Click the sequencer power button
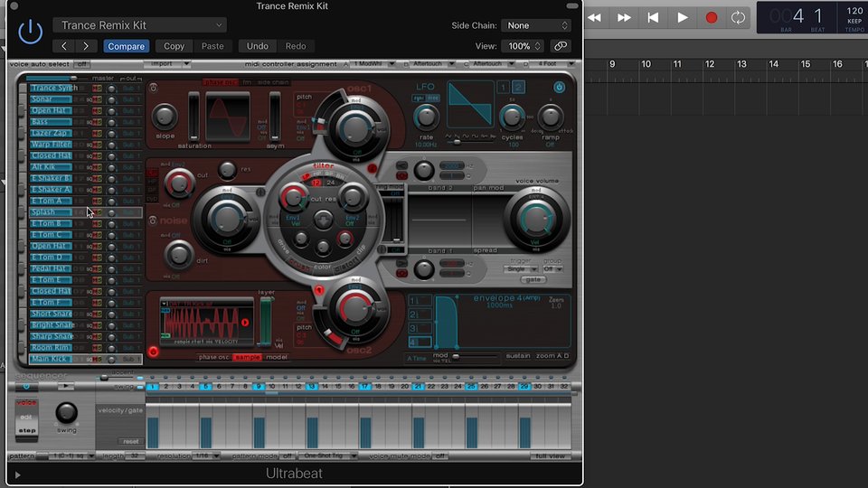Viewport: 868px width, 488px height. 26,386
